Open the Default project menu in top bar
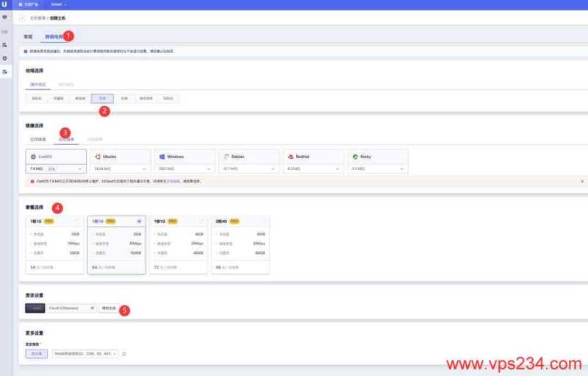The height and width of the screenshot is (376, 588). click(57, 4)
